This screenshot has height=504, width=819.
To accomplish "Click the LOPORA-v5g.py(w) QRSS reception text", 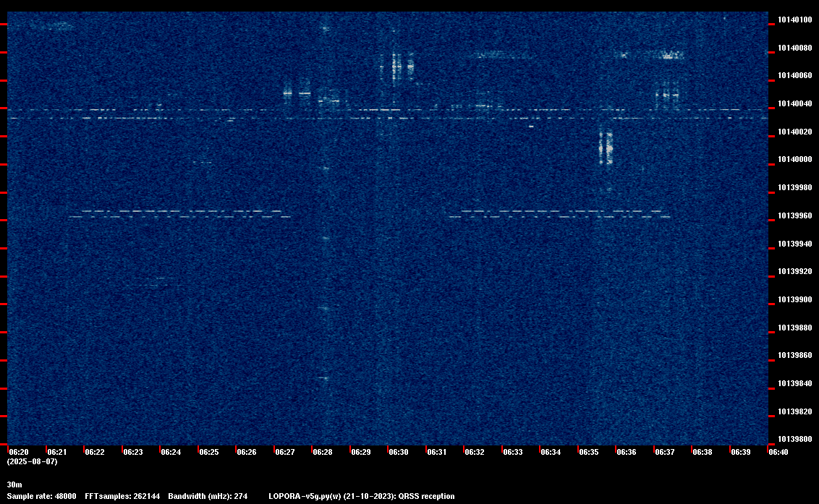I will [362, 496].
